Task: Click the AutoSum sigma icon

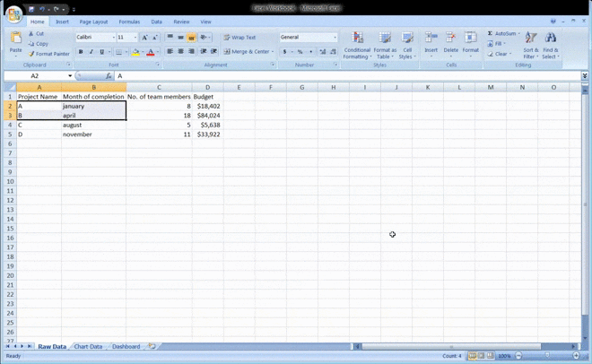Action: pos(491,33)
